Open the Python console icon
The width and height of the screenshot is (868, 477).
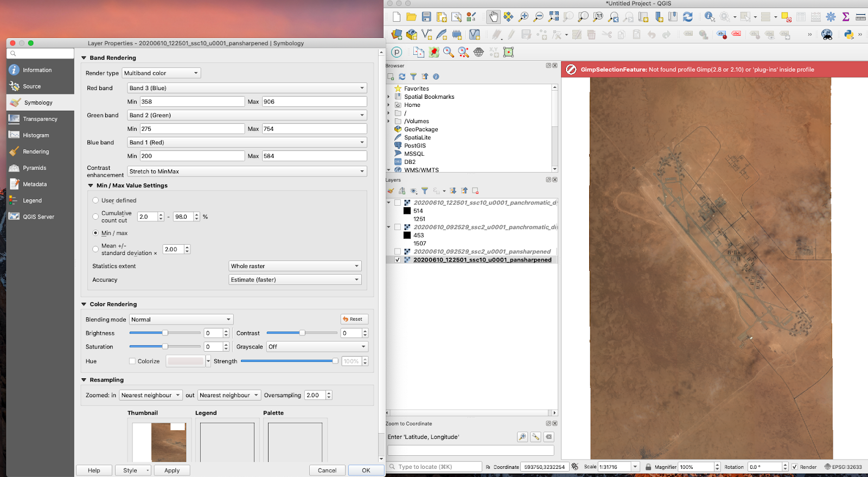pyautogui.click(x=849, y=35)
